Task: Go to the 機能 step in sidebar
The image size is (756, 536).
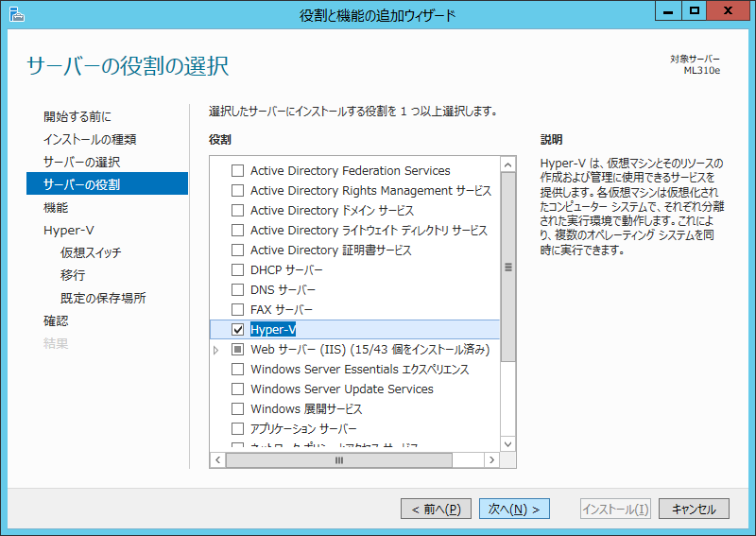Action: (56, 207)
